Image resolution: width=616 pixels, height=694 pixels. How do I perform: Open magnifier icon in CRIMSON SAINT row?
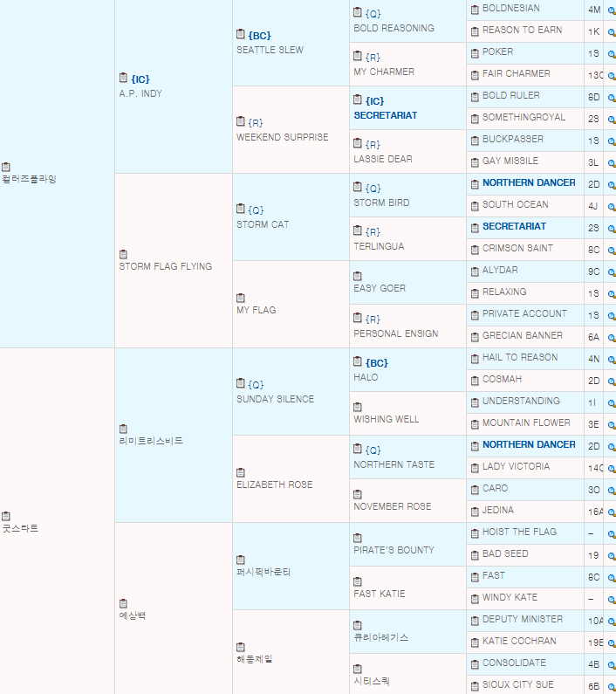coord(612,251)
